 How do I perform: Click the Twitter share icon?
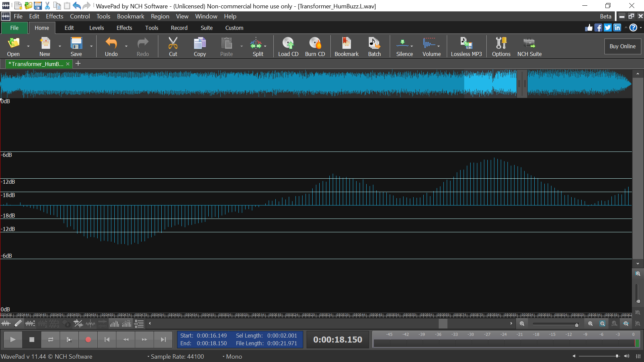point(608,28)
